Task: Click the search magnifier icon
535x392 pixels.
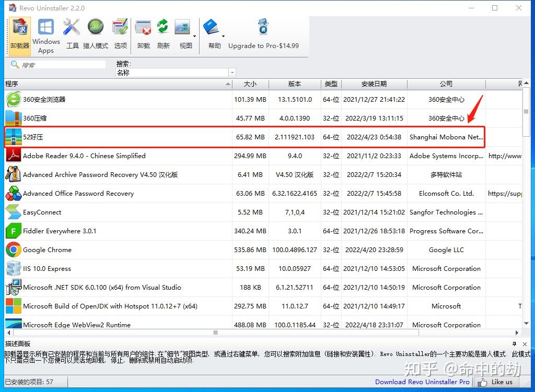Action: tap(15, 64)
